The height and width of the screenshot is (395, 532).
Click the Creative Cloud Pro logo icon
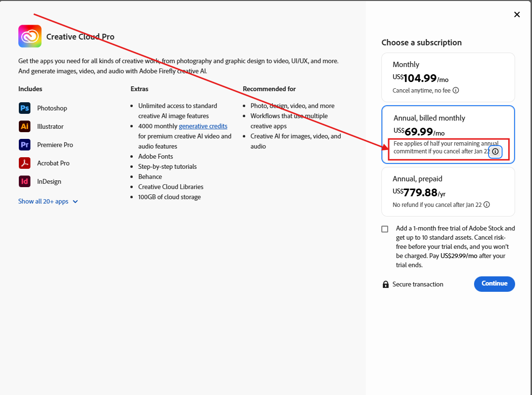point(30,36)
